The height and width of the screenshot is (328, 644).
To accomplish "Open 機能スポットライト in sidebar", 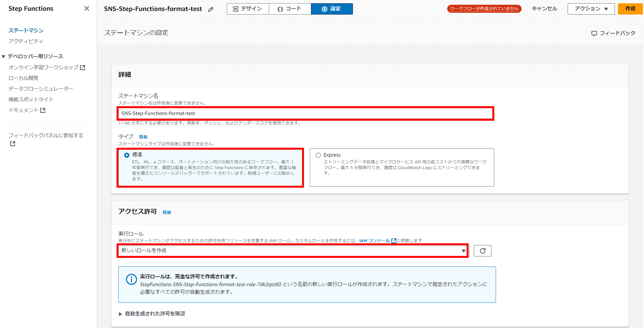I will [31, 99].
